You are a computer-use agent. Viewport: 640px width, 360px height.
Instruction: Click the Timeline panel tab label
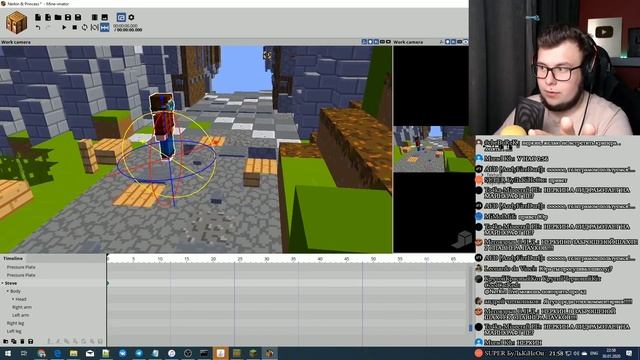(13, 258)
